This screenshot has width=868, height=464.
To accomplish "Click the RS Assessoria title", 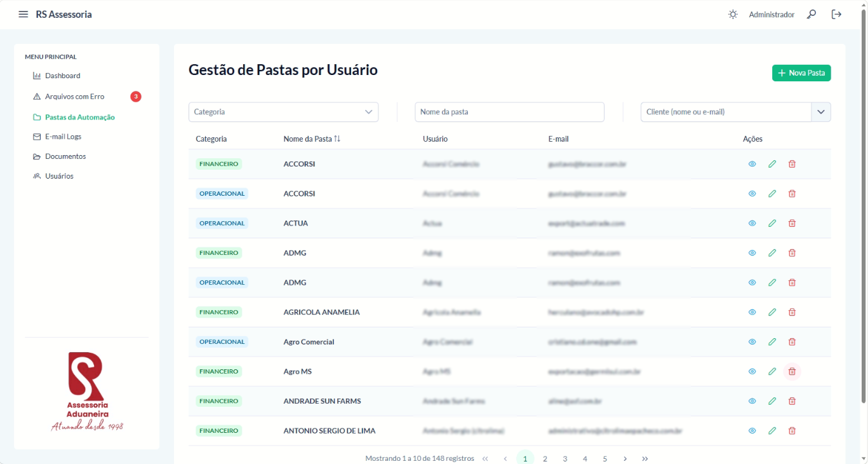I will [64, 15].
